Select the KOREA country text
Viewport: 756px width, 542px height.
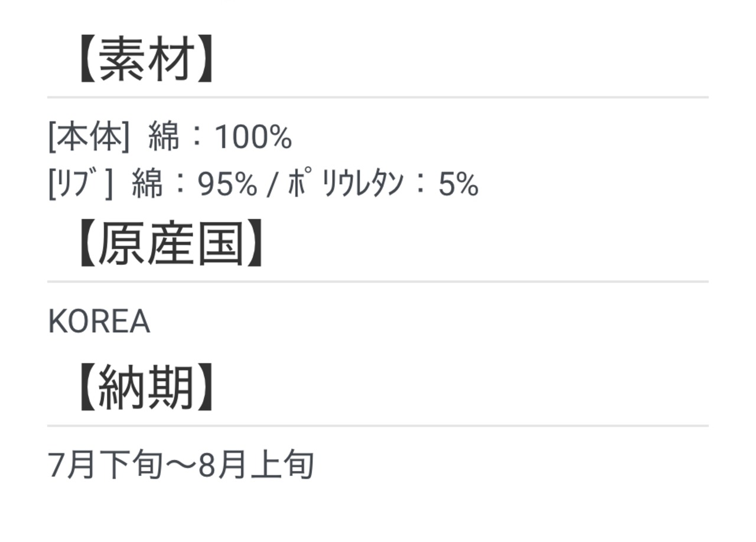click(x=99, y=322)
